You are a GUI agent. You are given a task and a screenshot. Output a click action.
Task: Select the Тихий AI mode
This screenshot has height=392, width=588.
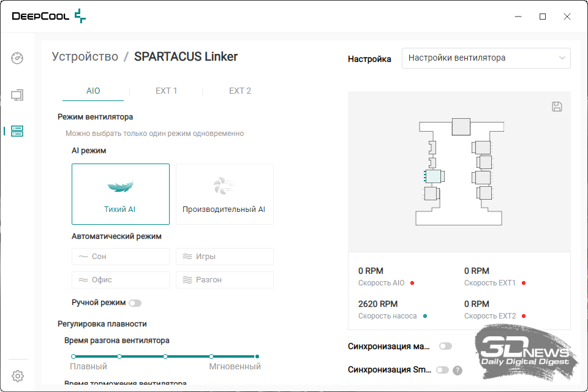point(121,194)
